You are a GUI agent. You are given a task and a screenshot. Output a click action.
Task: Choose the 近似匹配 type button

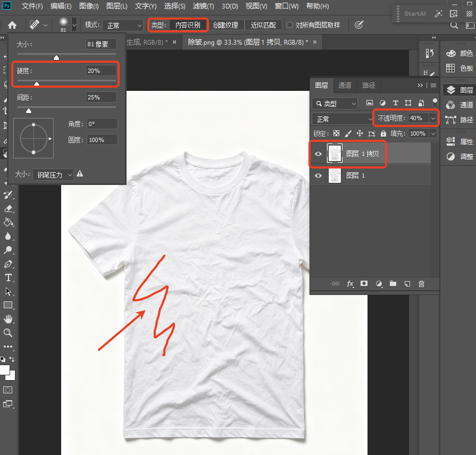click(263, 25)
